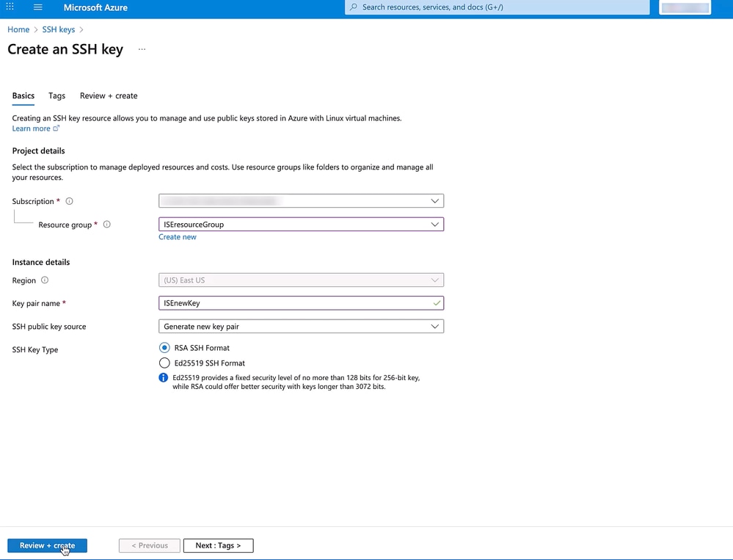Open the portal hamburger menu
This screenshot has width=733, height=560.
coord(39,8)
